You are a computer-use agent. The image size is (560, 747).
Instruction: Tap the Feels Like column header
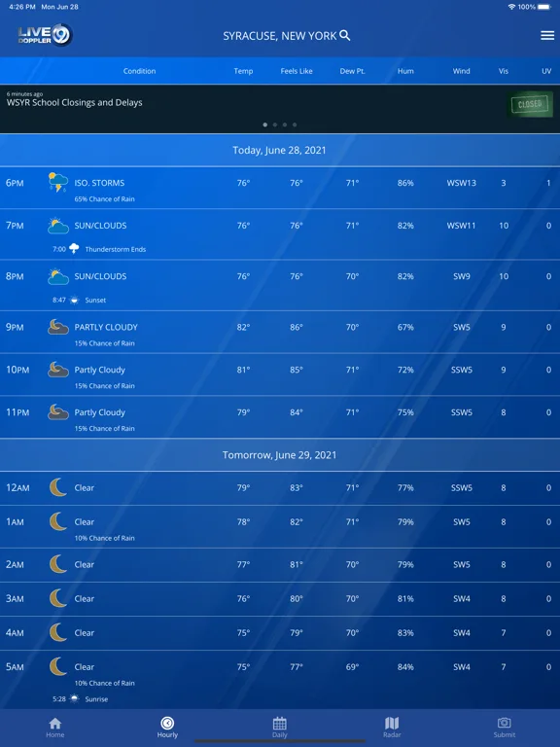point(297,71)
